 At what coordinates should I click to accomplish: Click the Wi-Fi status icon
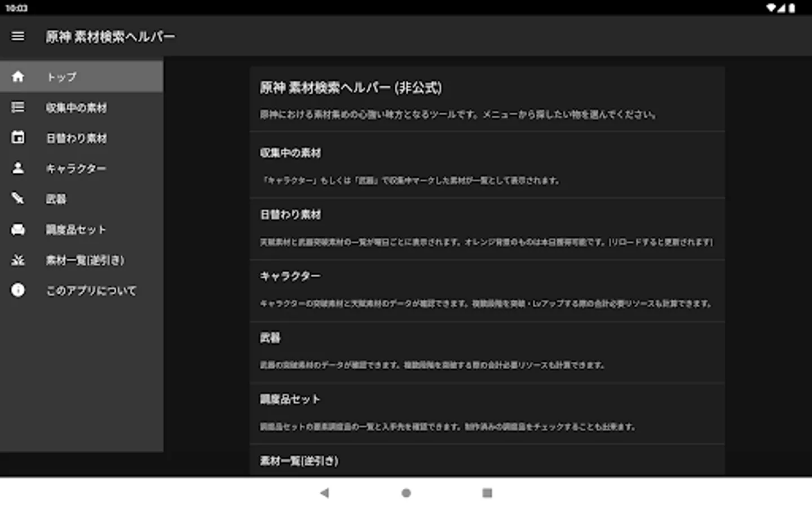[x=771, y=8]
